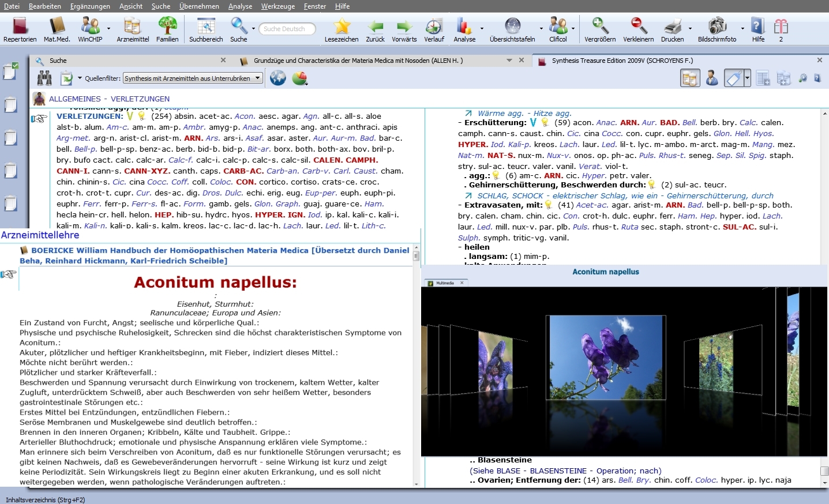Open the dropdown arrow next to Drucken
This screenshot has height=504, width=829.
[690, 28]
